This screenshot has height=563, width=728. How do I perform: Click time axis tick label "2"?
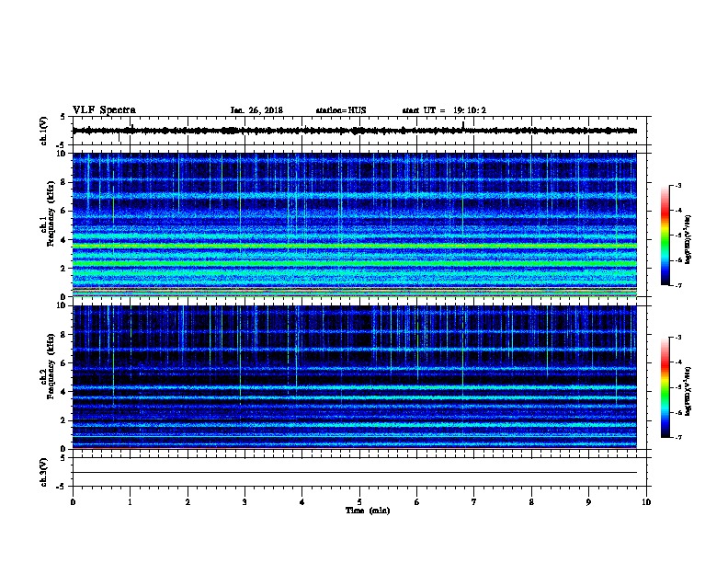pos(188,502)
